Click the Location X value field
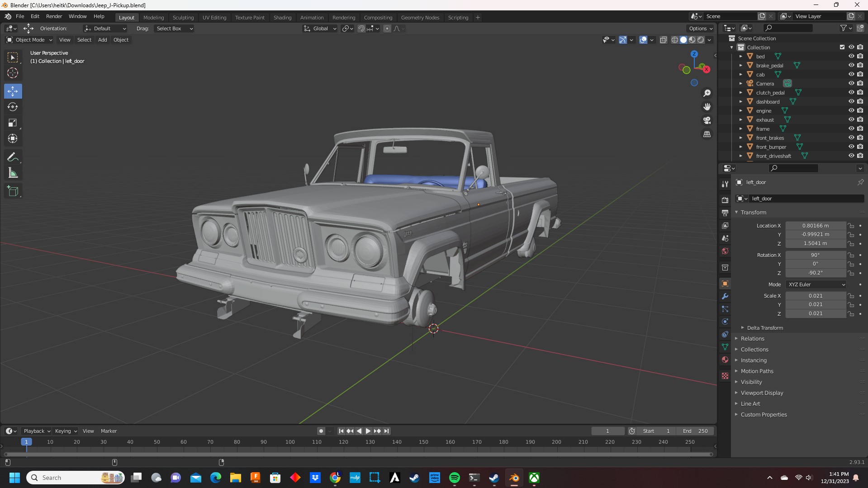This screenshot has width=868, height=488. (x=815, y=226)
